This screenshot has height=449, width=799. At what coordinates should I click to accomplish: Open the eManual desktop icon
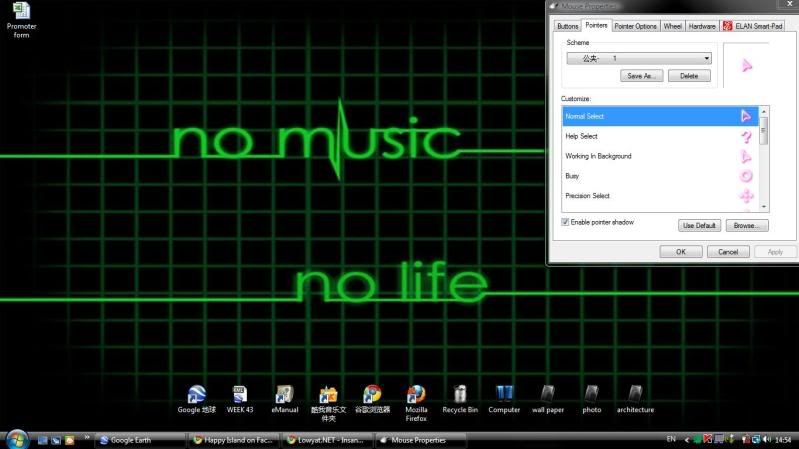[x=285, y=394]
